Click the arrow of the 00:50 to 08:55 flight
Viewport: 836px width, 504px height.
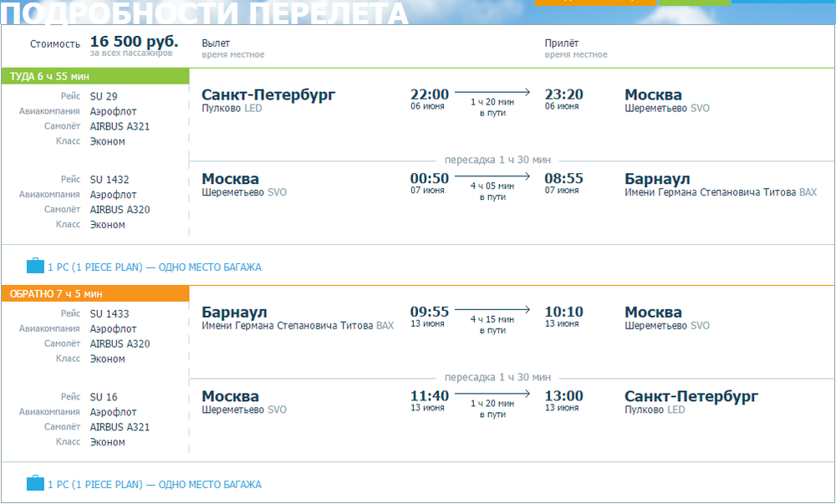pyautogui.click(x=493, y=176)
